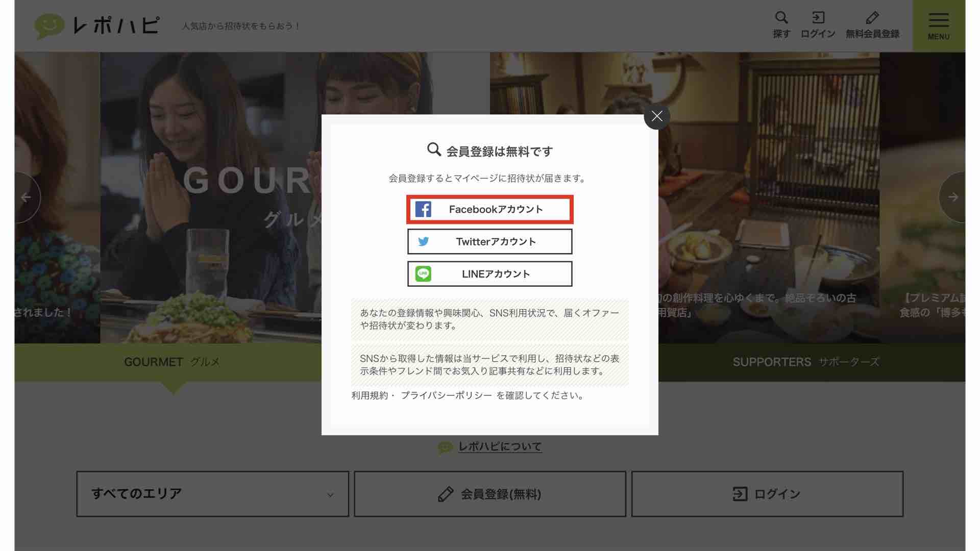The image size is (980, 551).
Task: Select the GOURMET グルメ tab
Action: point(173,362)
